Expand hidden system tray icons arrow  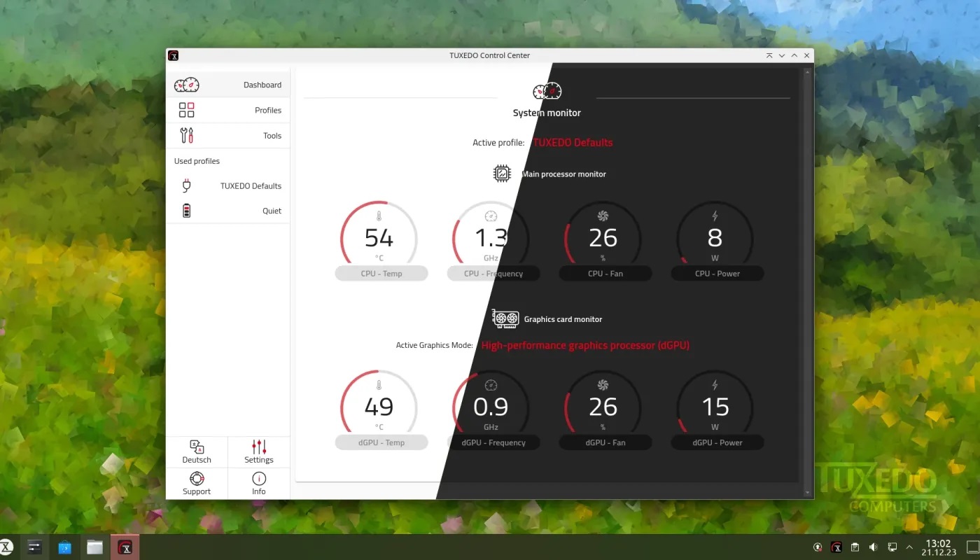click(x=909, y=547)
